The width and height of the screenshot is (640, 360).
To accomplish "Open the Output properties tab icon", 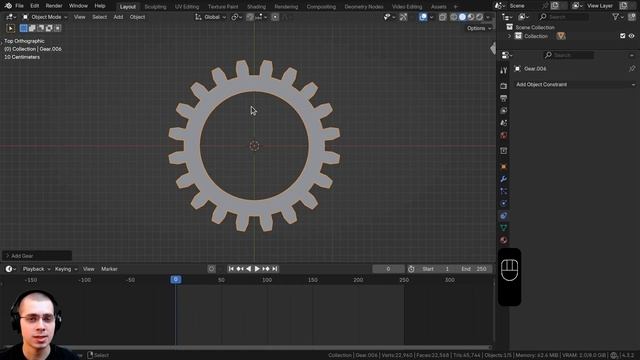I will point(503,98).
